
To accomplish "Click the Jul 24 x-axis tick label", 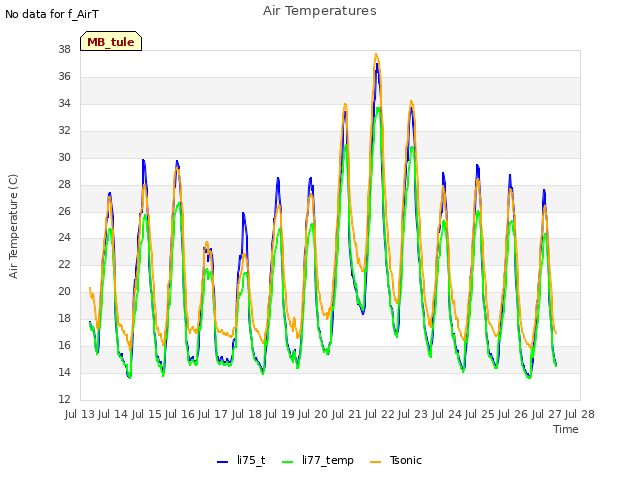I will [447, 414].
